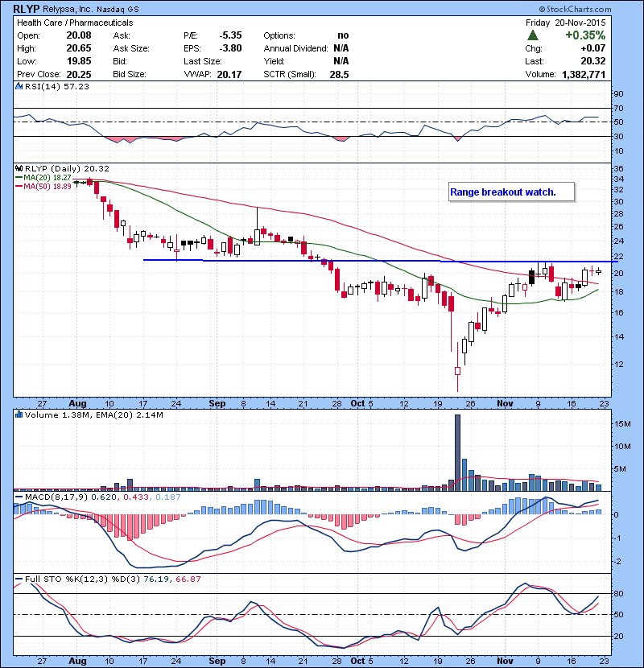
Task: Click the Volume 1.38M, EMA(20) 2.14M label
Action: tap(93, 414)
